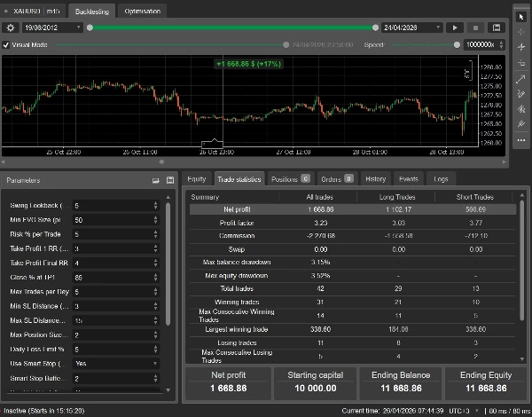532x417 pixels.
Task: Switch to the Optimisation tab
Action: click(142, 12)
